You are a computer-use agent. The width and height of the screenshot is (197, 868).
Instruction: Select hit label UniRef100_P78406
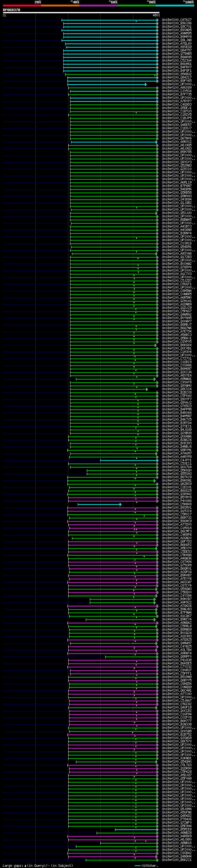[x=177, y=819]
